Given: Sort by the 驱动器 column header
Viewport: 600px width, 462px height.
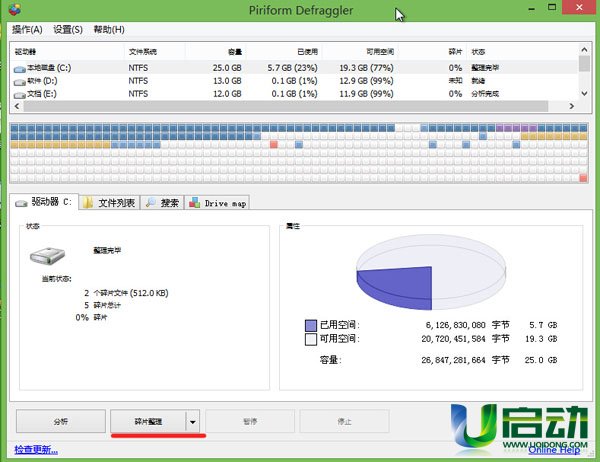Looking at the screenshot, I should (67, 52).
